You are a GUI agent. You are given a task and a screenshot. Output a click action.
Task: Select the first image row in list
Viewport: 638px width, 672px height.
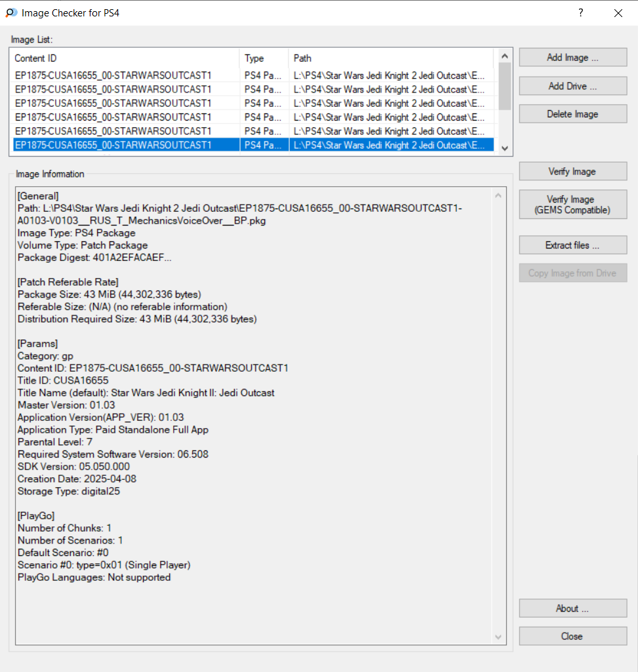tap(125, 75)
